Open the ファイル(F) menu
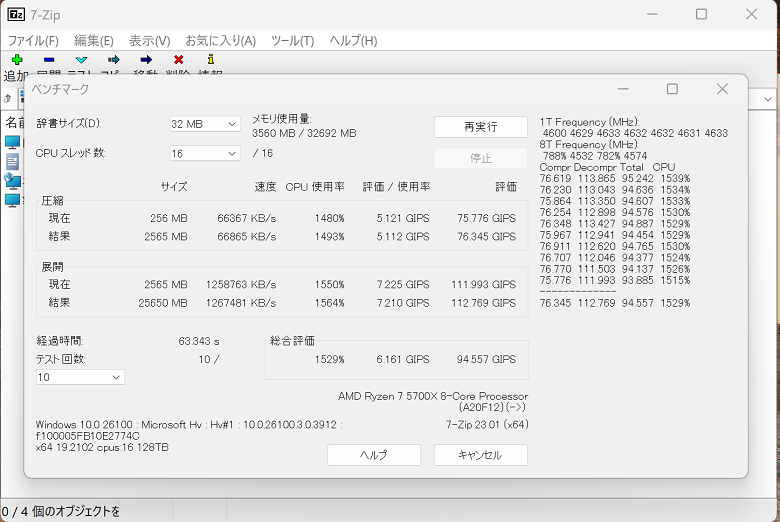This screenshot has height=522, width=780. 33,41
